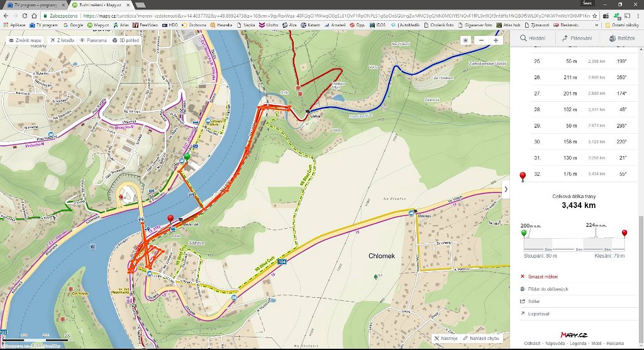Open the Mapy.cz bookmark
The image size is (644, 350).
click(x=97, y=25)
